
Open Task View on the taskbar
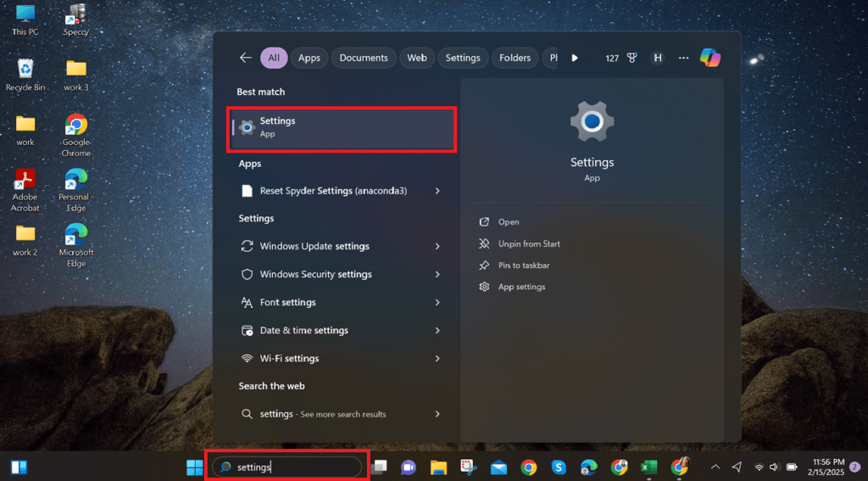pyautogui.click(x=379, y=467)
